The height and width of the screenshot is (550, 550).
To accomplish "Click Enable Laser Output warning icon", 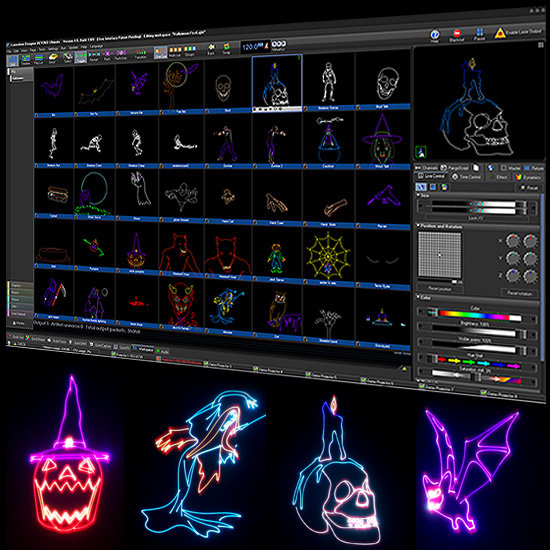I will [x=500, y=33].
